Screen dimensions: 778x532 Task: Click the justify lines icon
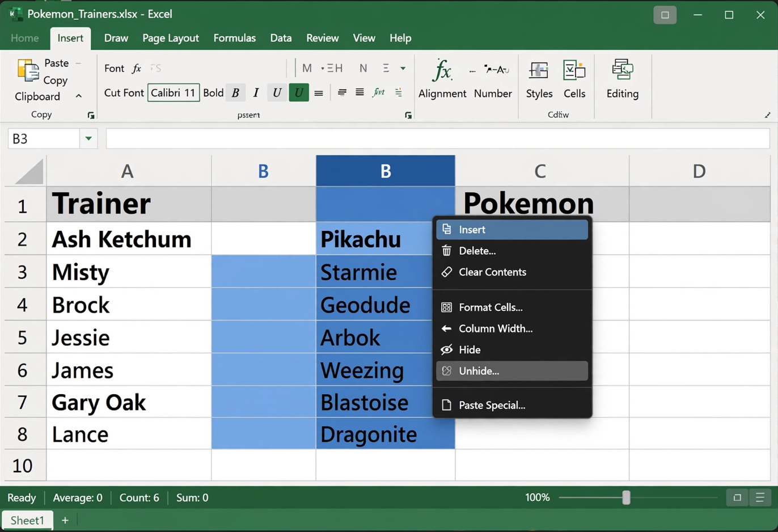[360, 92]
